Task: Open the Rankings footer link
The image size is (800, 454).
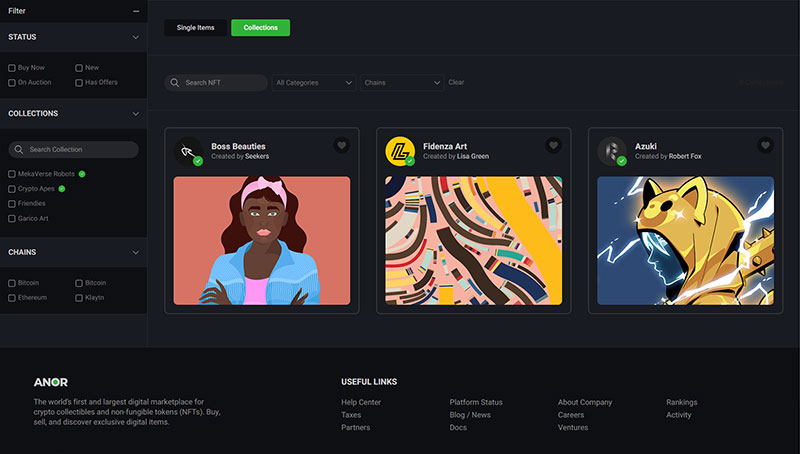Action: (x=682, y=402)
